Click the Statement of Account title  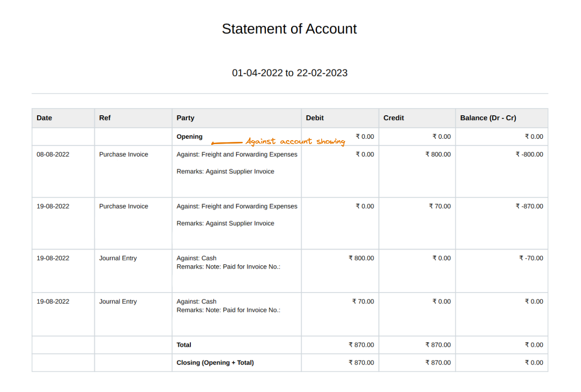pos(289,29)
